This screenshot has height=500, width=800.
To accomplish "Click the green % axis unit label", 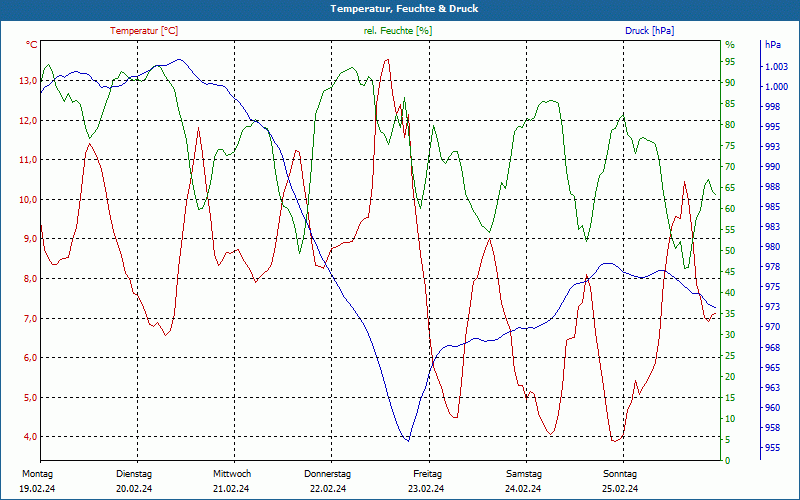I will [730, 45].
